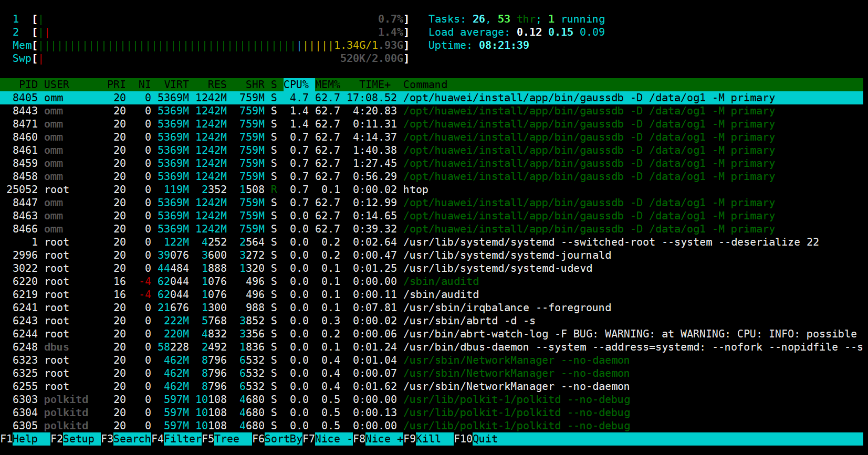Click the Load average readout
This screenshot has width=868, height=455.
pyautogui.click(x=517, y=32)
